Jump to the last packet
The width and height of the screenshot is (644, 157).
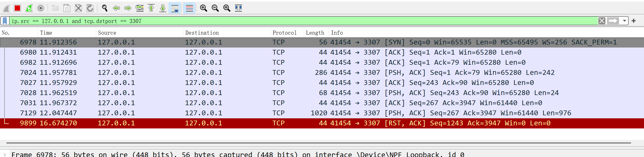click(163, 8)
